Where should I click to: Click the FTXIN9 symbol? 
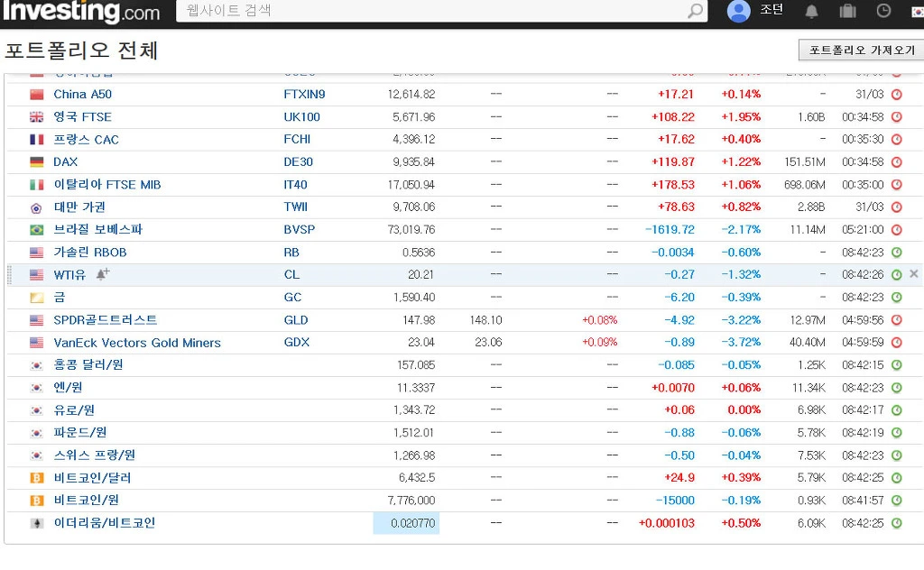coord(304,94)
